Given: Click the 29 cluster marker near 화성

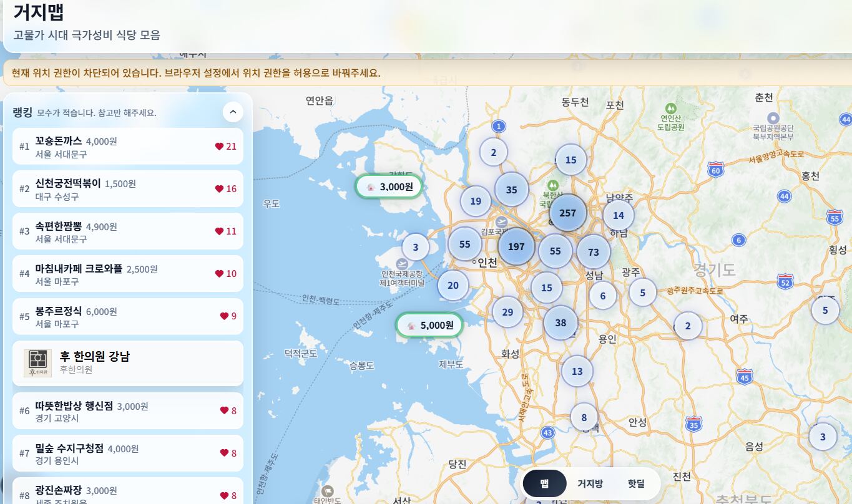Looking at the screenshot, I should pyautogui.click(x=508, y=311).
